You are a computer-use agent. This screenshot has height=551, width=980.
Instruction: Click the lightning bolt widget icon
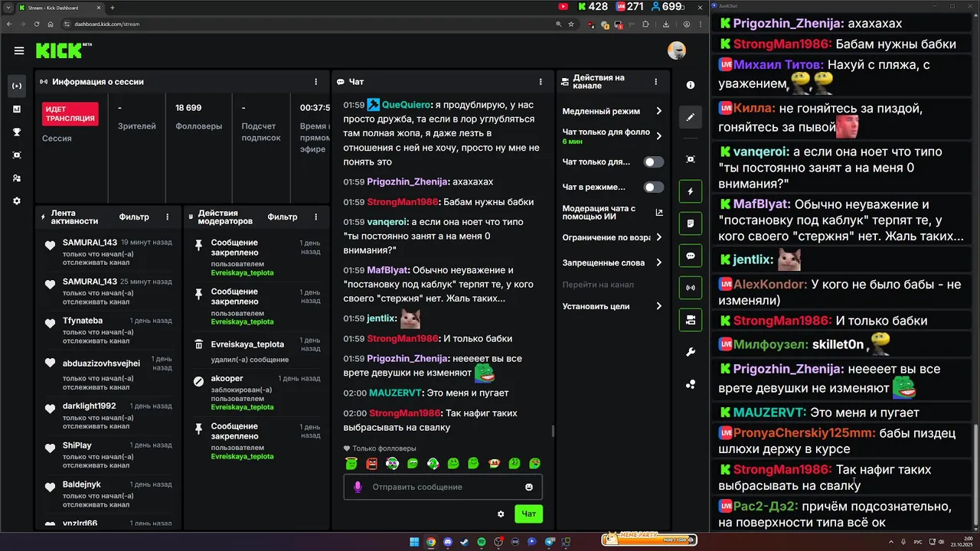(x=691, y=191)
